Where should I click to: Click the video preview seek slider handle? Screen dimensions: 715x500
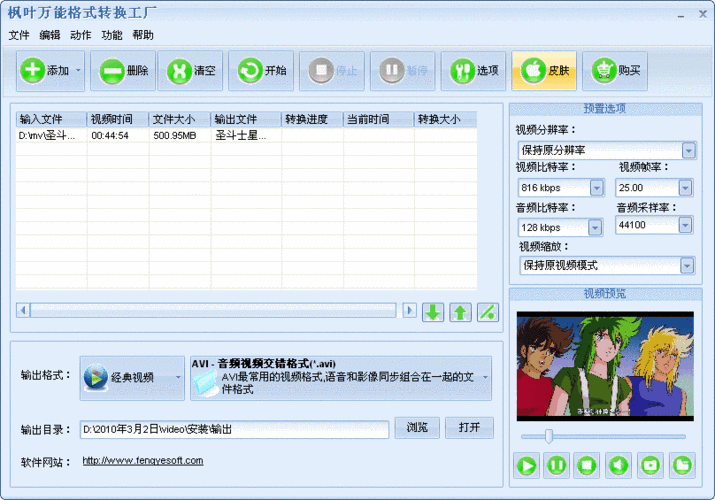pos(549,436)
